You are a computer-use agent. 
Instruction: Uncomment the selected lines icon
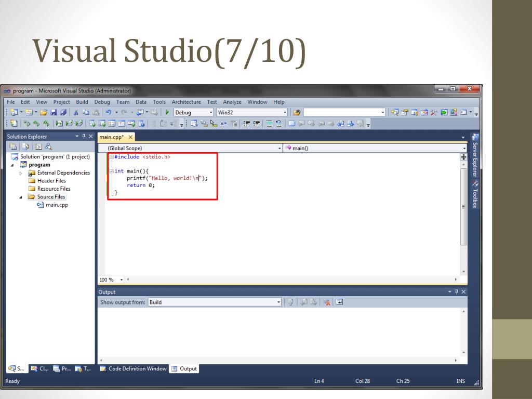pos(279,124)
